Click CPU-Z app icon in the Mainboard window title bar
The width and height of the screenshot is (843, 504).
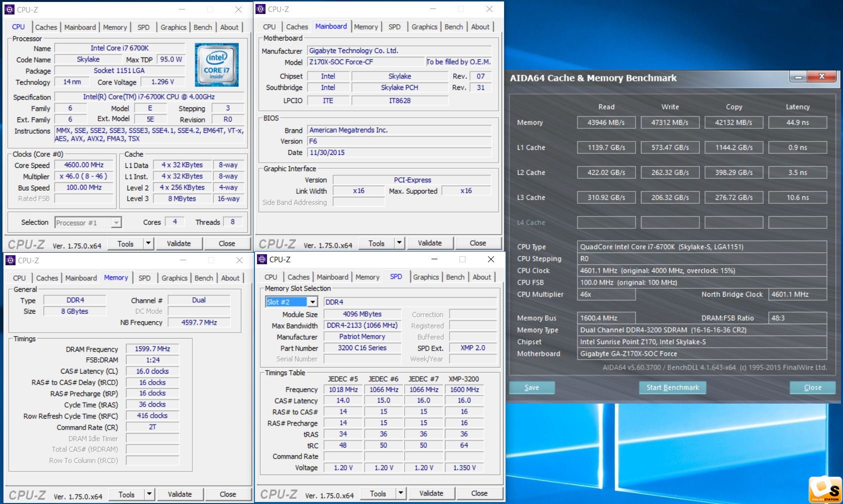[261, 9]
